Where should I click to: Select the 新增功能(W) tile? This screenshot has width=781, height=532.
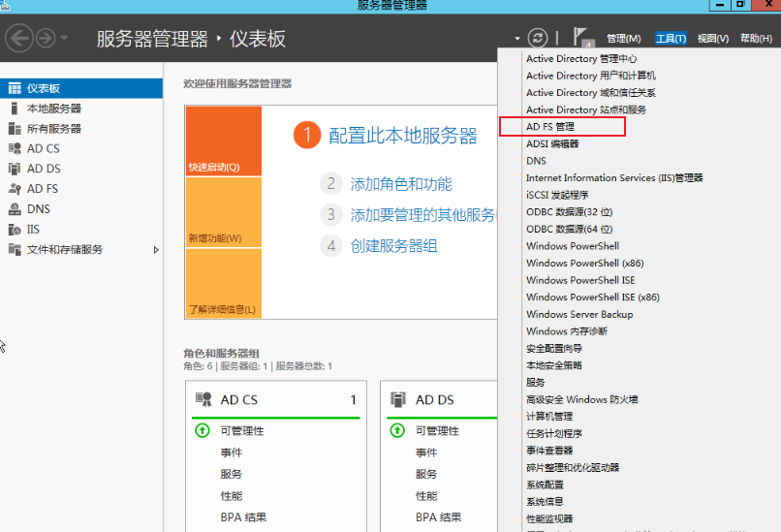[x=224, y=212]
